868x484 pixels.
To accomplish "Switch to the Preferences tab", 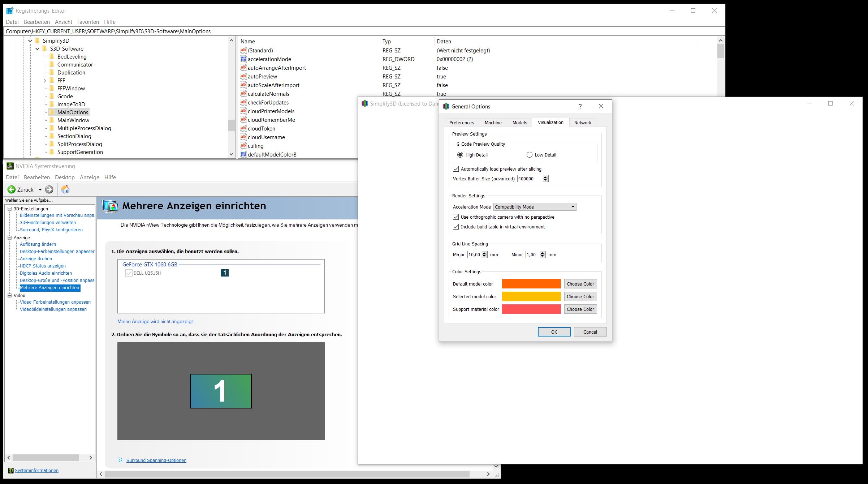I will 462,123.
